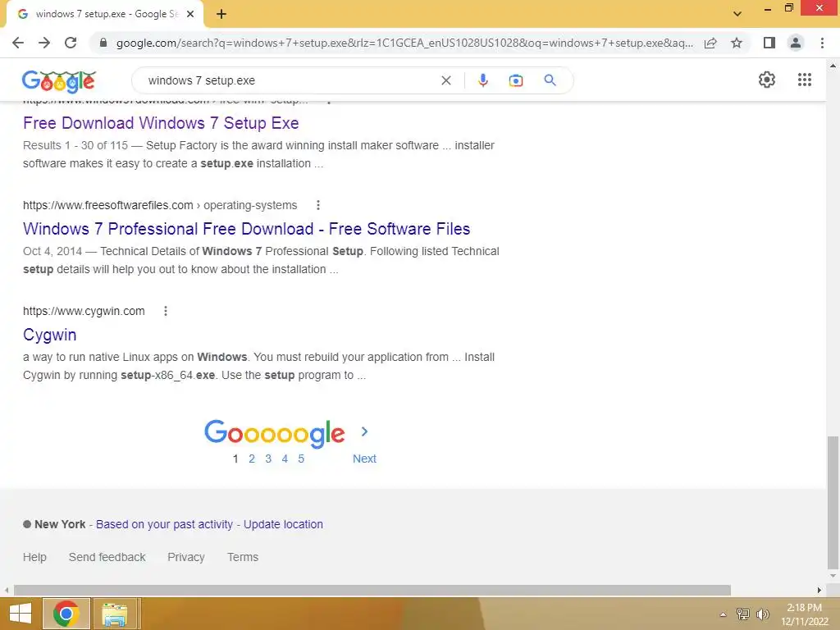The height and width of the screenshot is (630, 840).
Task: Click the vertical scrollbar thumb
Action: (x=833, y=503)
